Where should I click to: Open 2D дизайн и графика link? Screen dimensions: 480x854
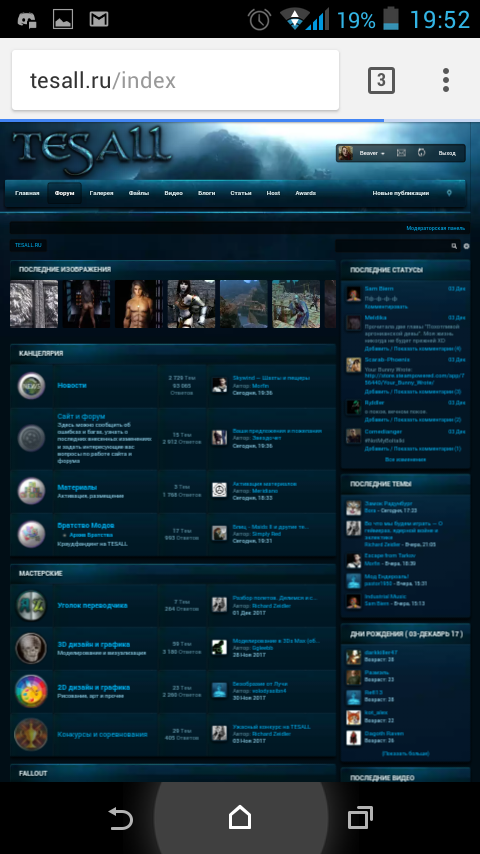(x=94, y=687)
